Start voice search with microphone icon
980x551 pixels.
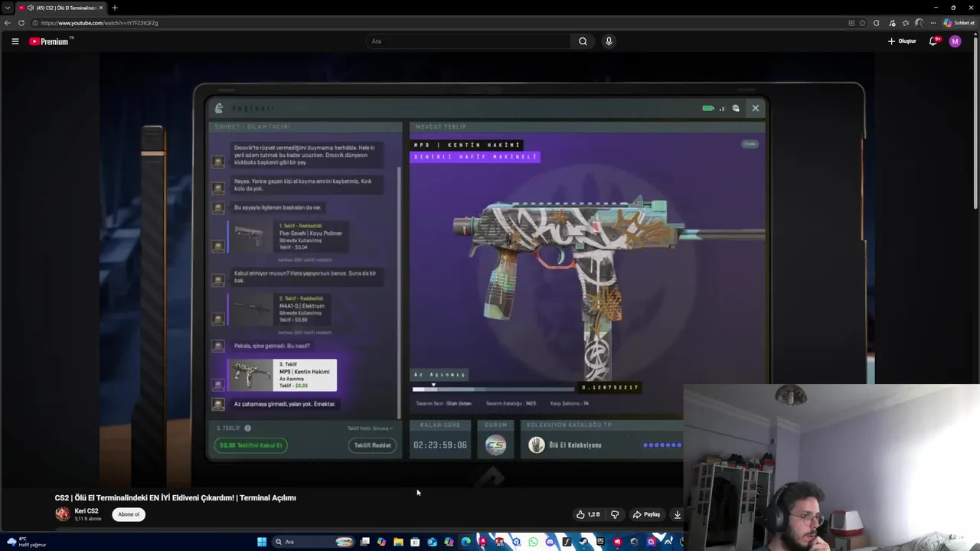pos(609,41)
